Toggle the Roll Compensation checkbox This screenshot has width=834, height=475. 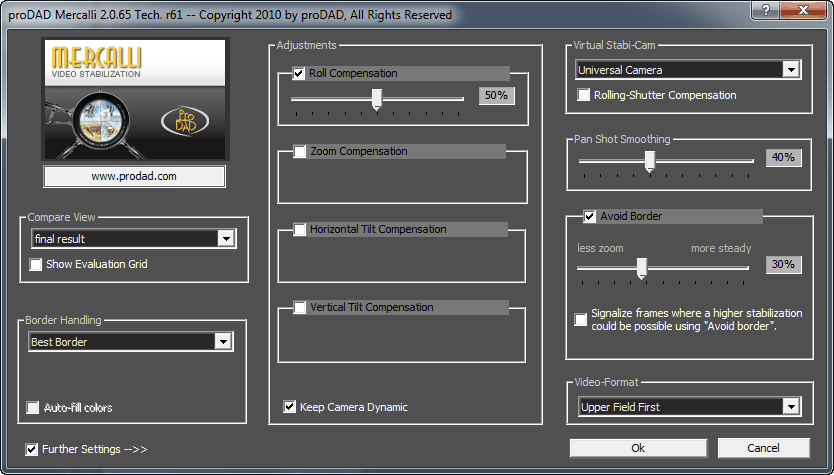[298, 73]
